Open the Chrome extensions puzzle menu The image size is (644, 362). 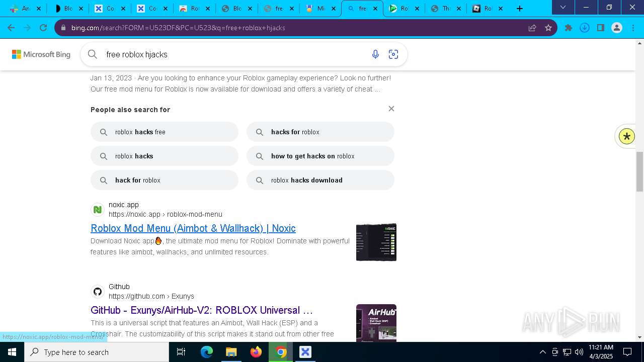pos(569,28)
